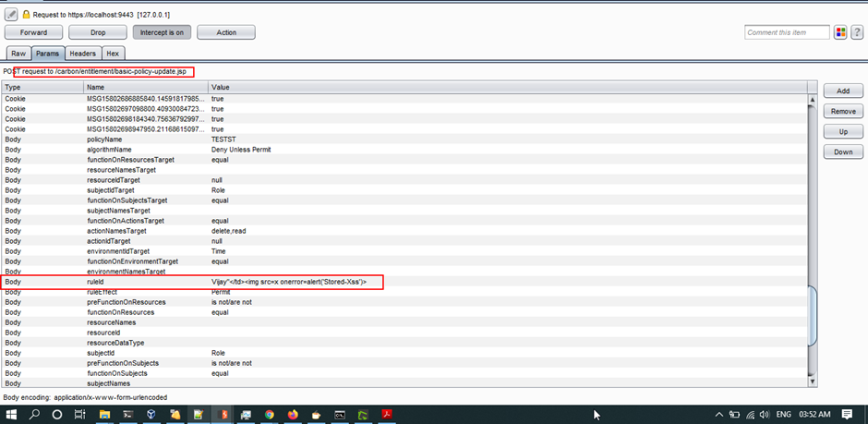Sort by the Type column header
This screenshot has height=424, width=868.
coord(42,88)
